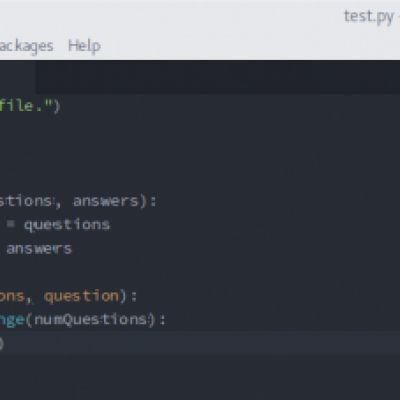Place cursor at the highlighted current line
The height and width of the screenshot is (400, 400).
coord(200,343)
